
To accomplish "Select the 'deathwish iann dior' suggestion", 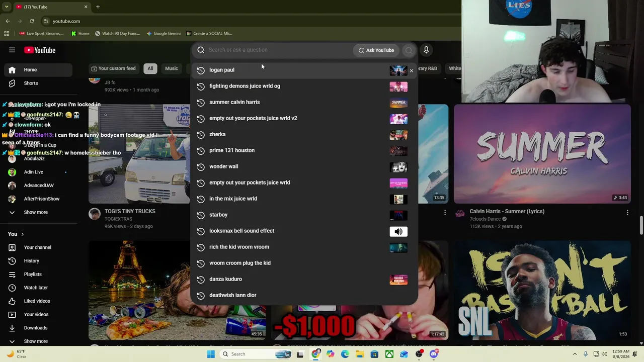I will point(304,295).
